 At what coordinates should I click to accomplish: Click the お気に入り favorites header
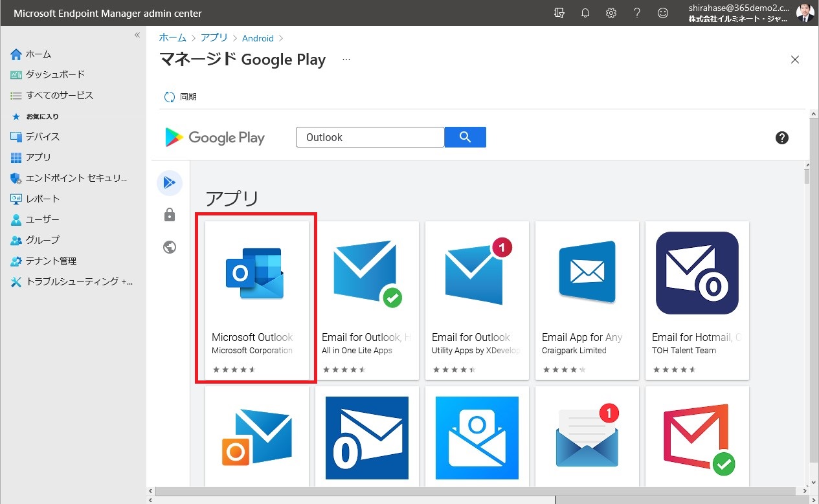pos(43,116)
